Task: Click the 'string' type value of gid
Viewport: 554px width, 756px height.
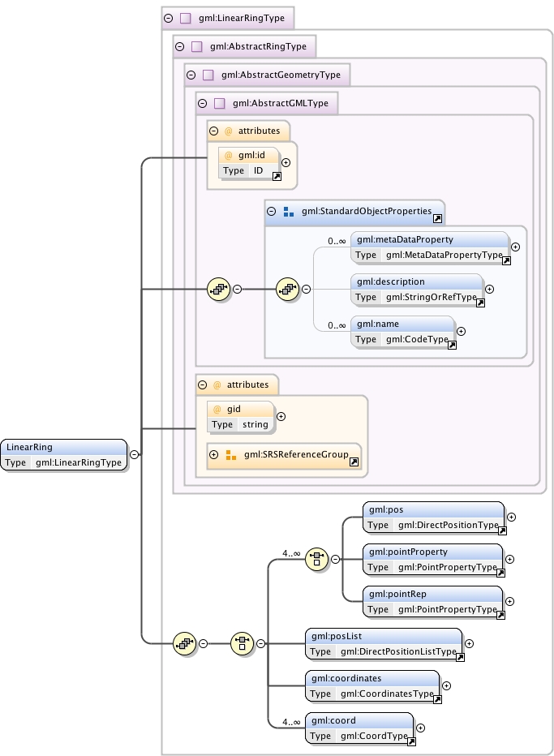Action: point(255,425)
